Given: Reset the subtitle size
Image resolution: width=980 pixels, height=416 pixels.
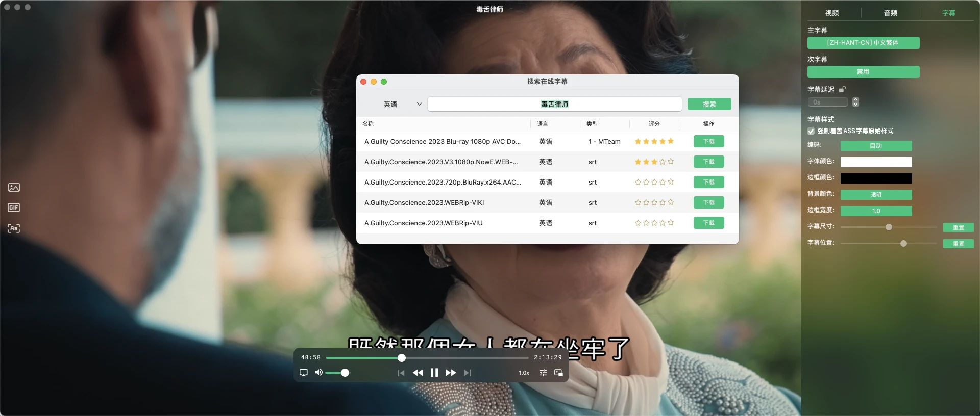Looking at the screenshot, I should click(x=959, y=227).
